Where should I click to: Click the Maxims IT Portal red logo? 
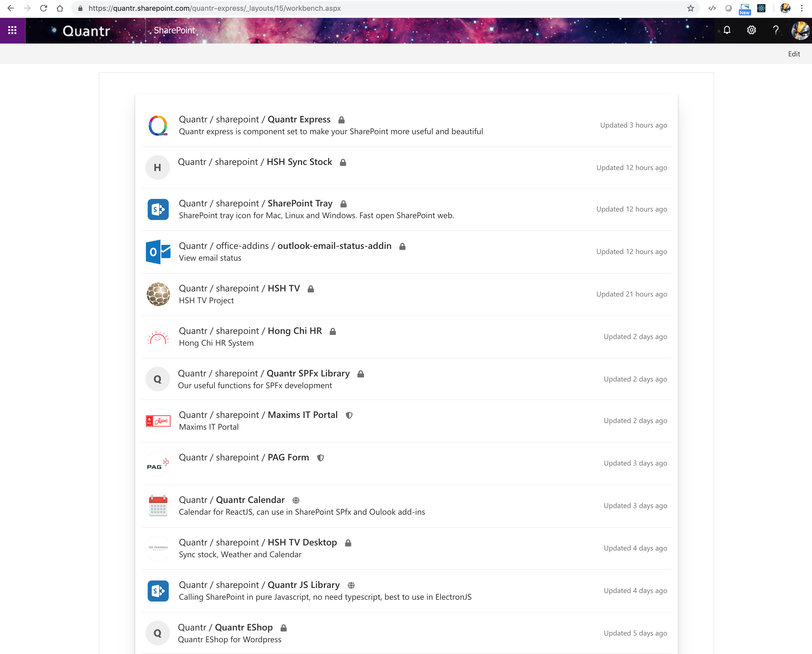click(x=158, y=421)
